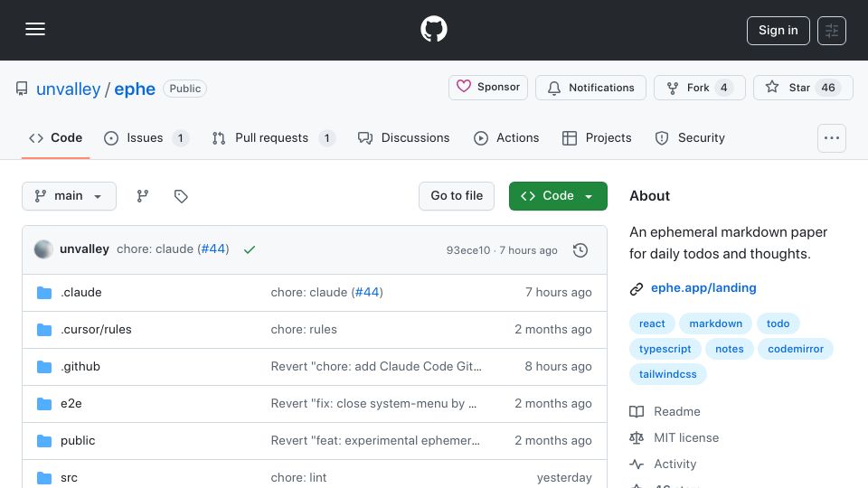868x488 pixels.
Task: Open PR #44 link in the latest commit header
Action: (x=213, y=249)
